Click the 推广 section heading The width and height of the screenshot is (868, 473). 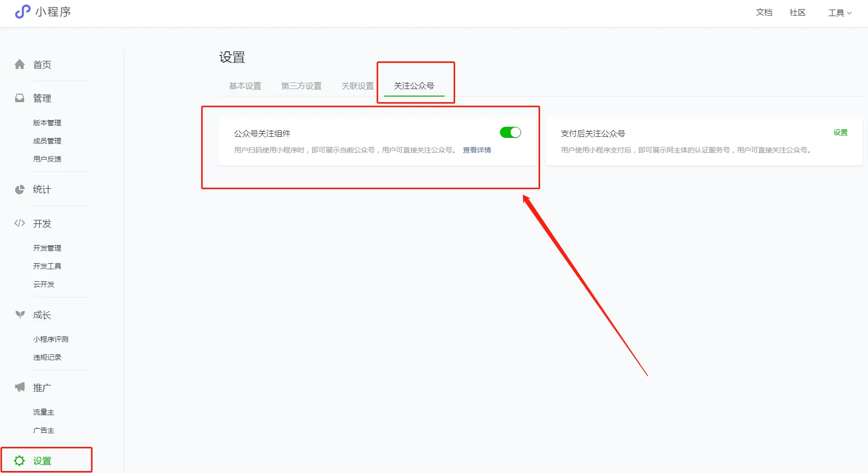[x=42, y=388]
